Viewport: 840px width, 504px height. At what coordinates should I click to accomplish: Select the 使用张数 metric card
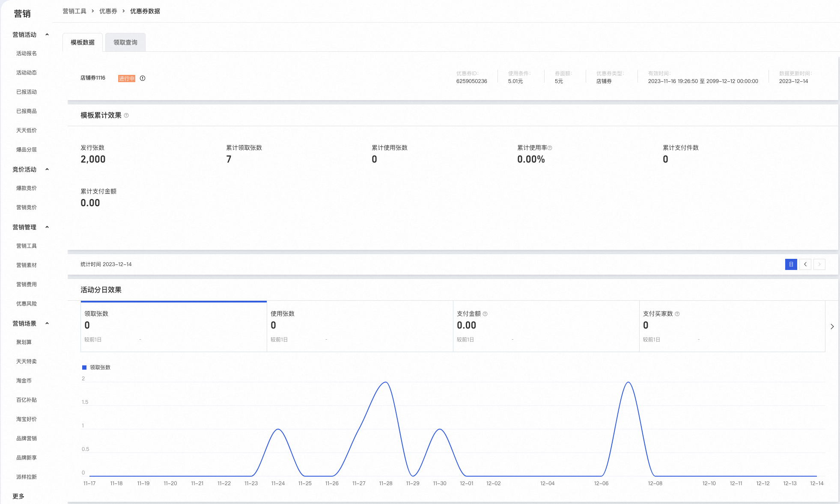click(360, 326)
